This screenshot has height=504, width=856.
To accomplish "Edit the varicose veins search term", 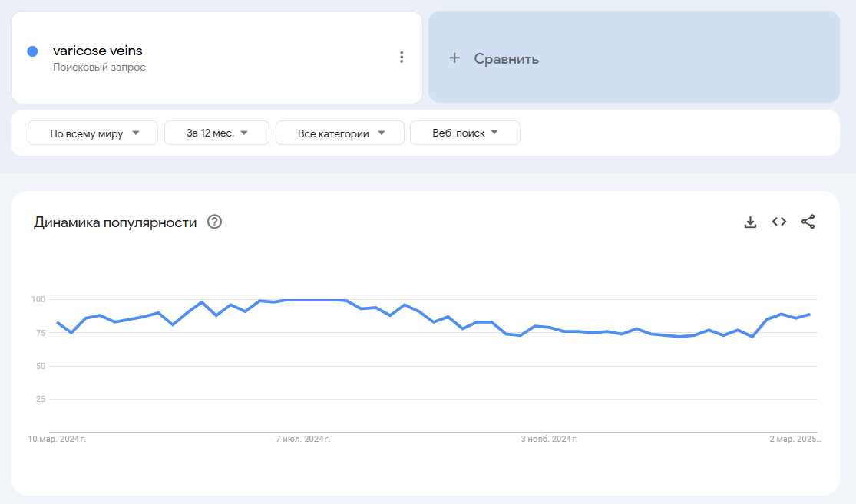I will click(97, 51).
